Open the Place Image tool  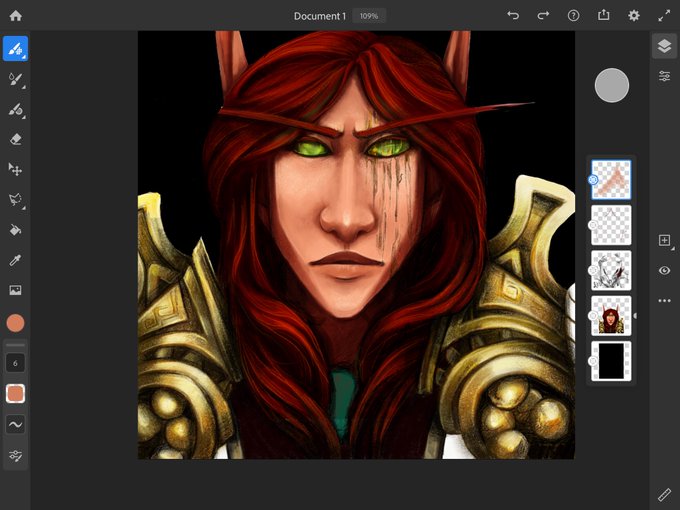click(x=16, y=290)
